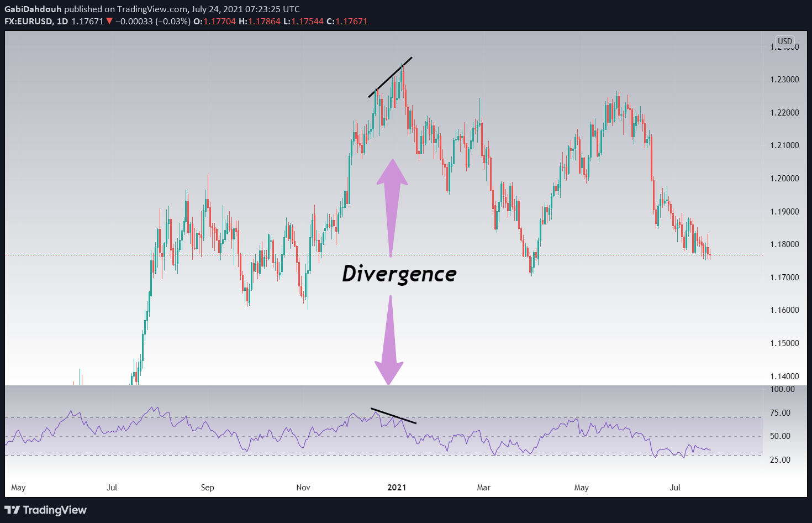The height and width of the screenshot is (523, 812).
Task: Click the 1.21000 price axis label
Action: pos(784,145)
